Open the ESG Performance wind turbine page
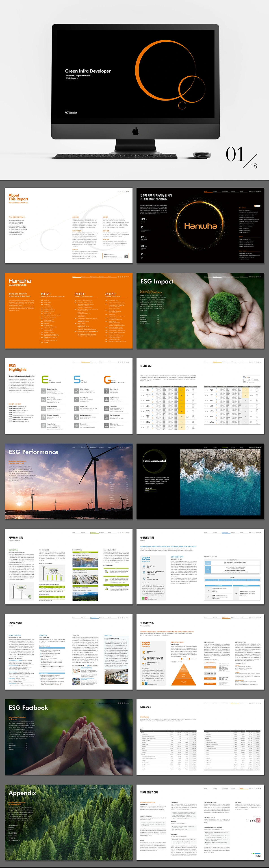Screen dimensions: 269x868 pyautogui.click(x=69, y=481)
